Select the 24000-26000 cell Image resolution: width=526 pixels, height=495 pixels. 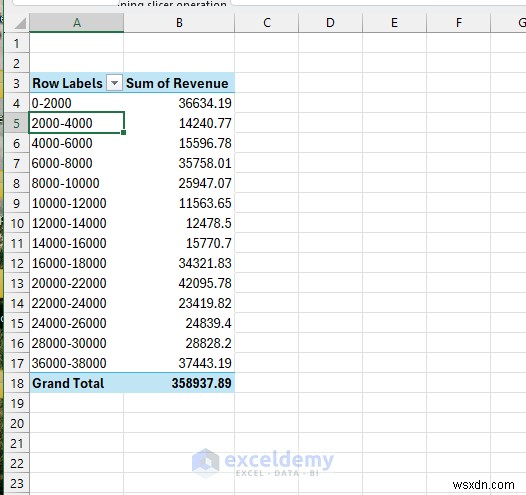tap(77, 323)
